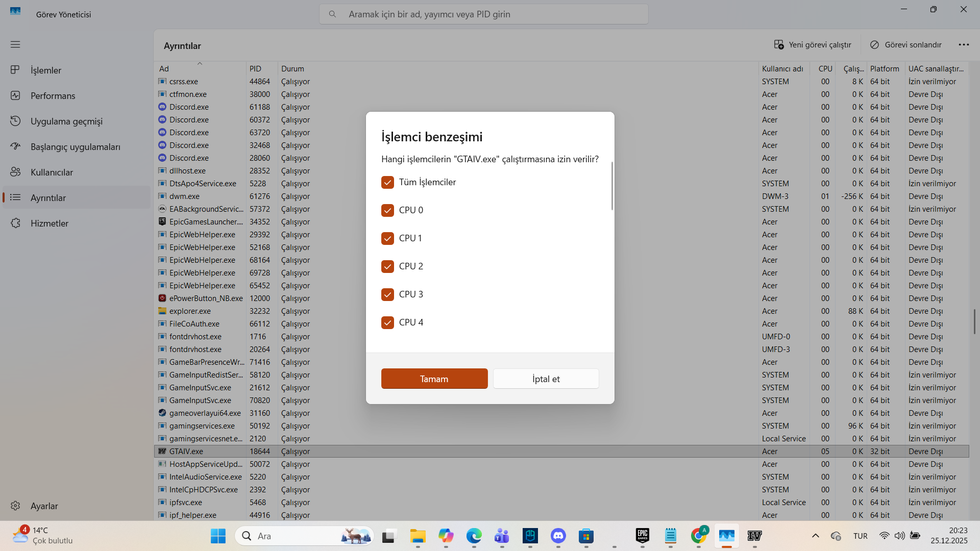The height and width of the screenshot is (551, 980).
Task: Open Notepad from the taskbar
Action: pyautogui.click(x=671, y=536)
